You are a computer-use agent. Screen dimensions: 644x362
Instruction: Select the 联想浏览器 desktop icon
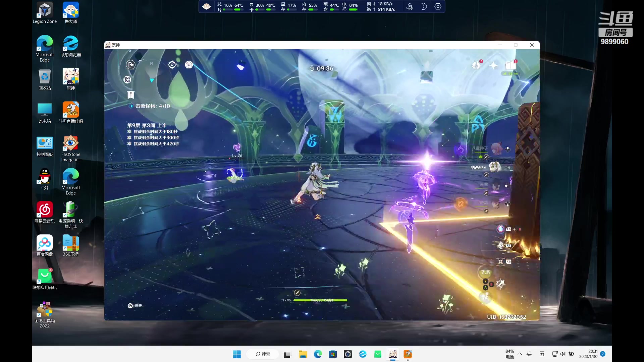(x=71, y=46)
